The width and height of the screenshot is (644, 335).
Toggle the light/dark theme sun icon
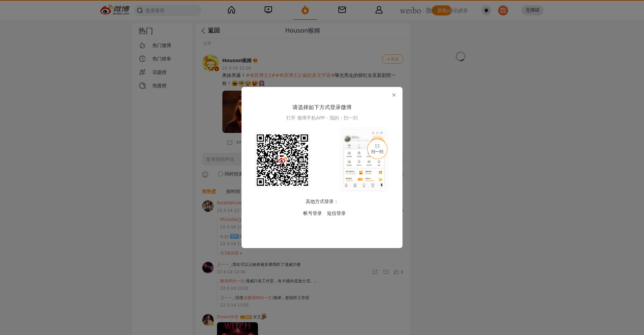click(x=486, y=10)
